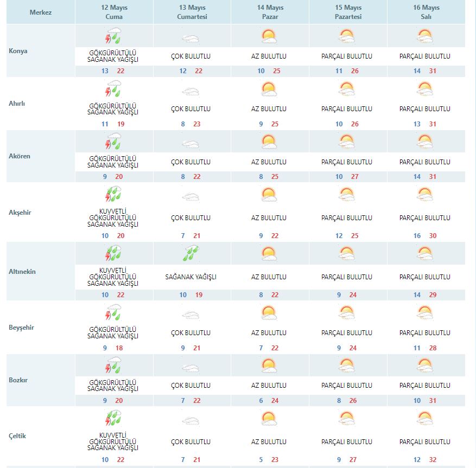Click Bozkır ÇOK BULUTLU forecast text
The width and height of the screenshot is (476, 468).
coord(191,386)
